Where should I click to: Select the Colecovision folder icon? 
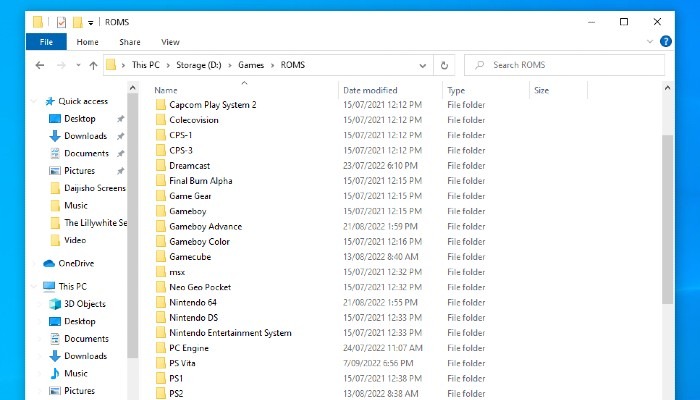tap(161, 120)
